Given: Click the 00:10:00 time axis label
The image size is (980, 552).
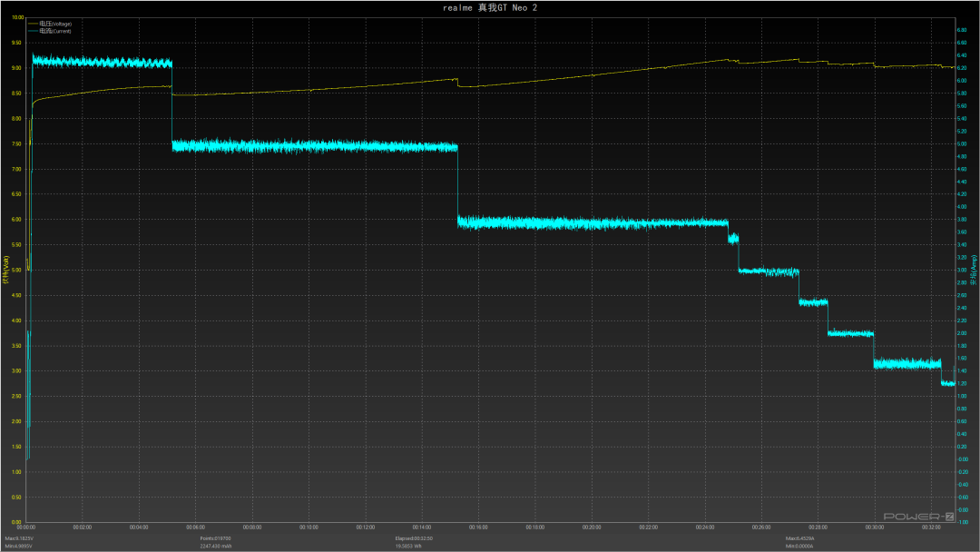Looking at the screenshot, I should pos(309,527).
